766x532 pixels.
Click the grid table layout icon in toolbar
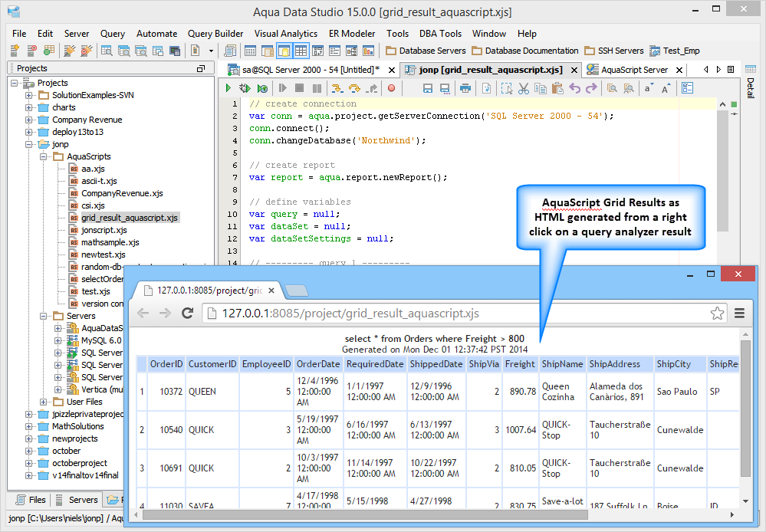[301, 51]
